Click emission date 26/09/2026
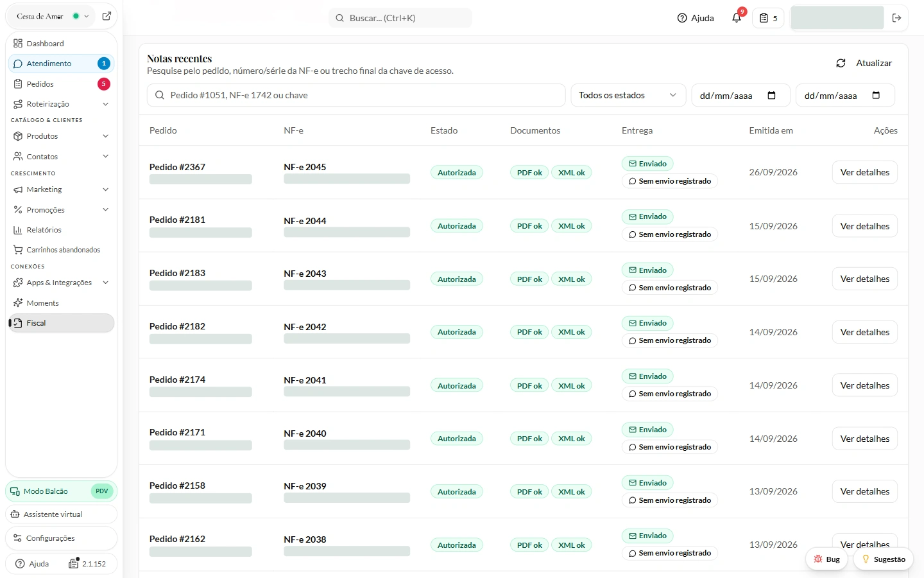 coord(773,172)
